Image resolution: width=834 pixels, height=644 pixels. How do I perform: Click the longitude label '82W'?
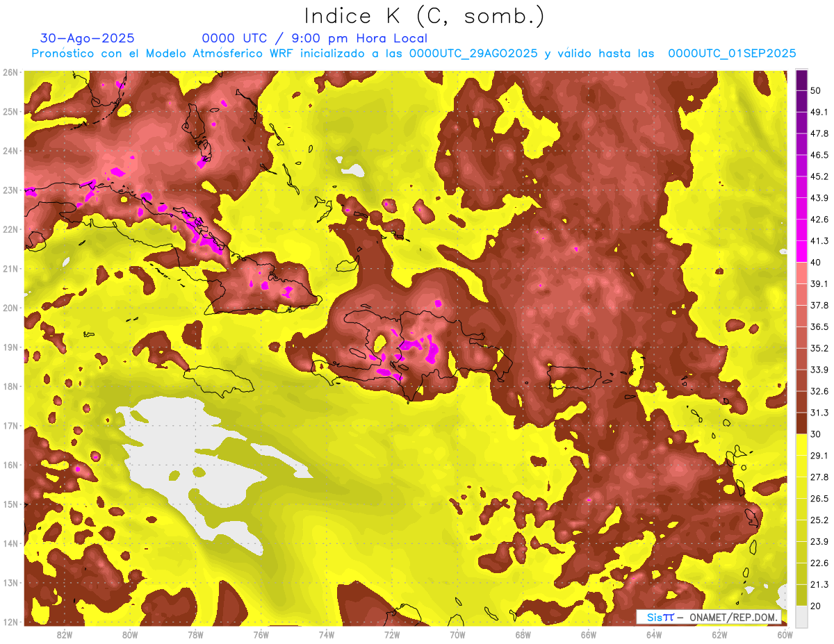(x=65, y=634)
